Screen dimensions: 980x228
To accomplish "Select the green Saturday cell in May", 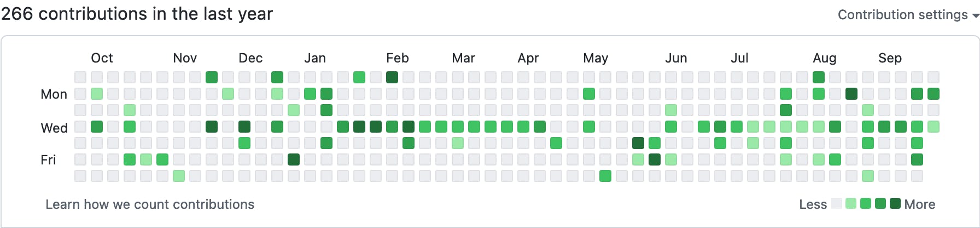I will click(605, 176).
